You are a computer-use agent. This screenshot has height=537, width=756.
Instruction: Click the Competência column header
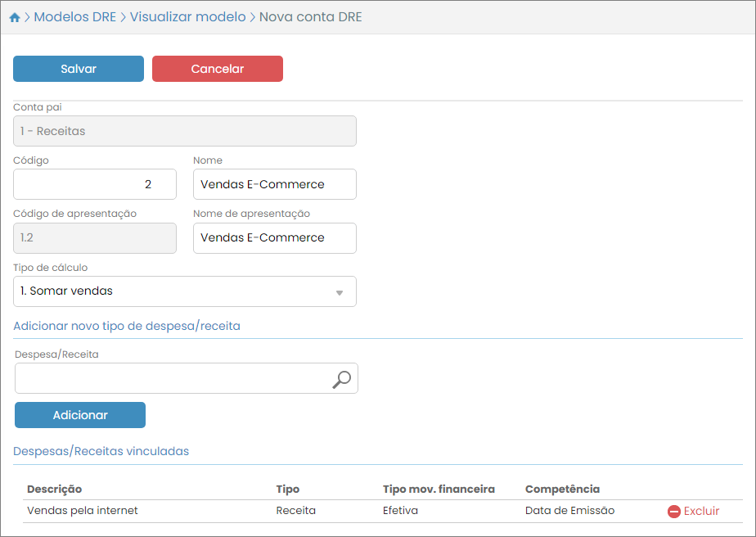point(562,489)
